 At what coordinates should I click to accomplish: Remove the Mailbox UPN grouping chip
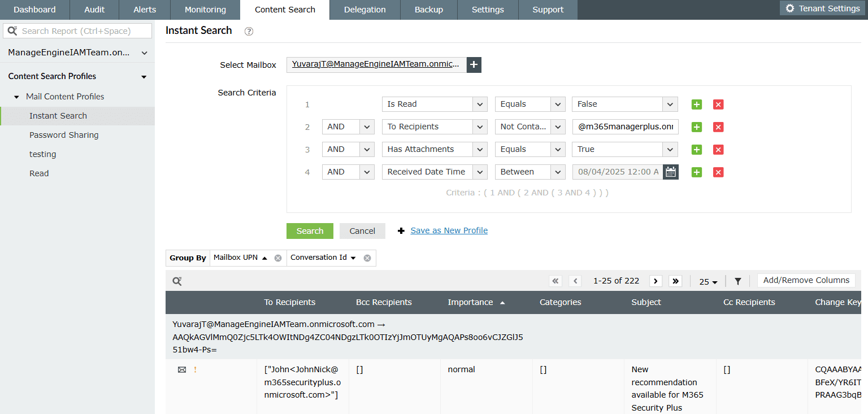pos(277,258)
